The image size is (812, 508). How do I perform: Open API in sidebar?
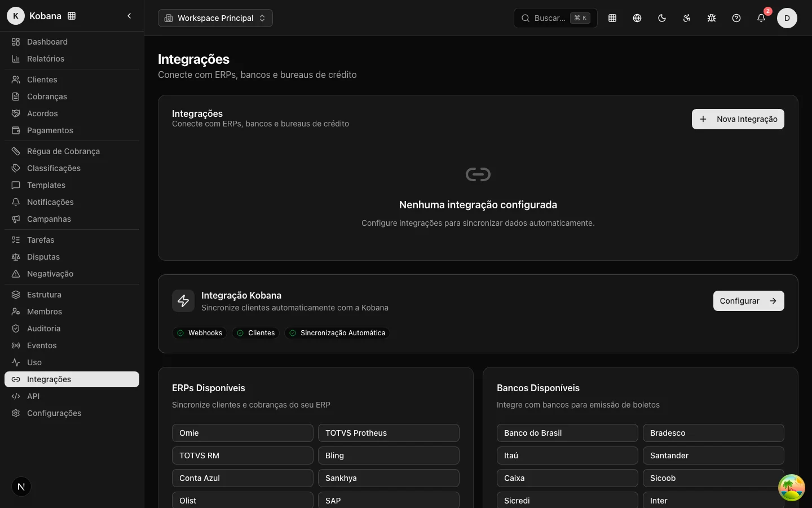pos(72,396)
